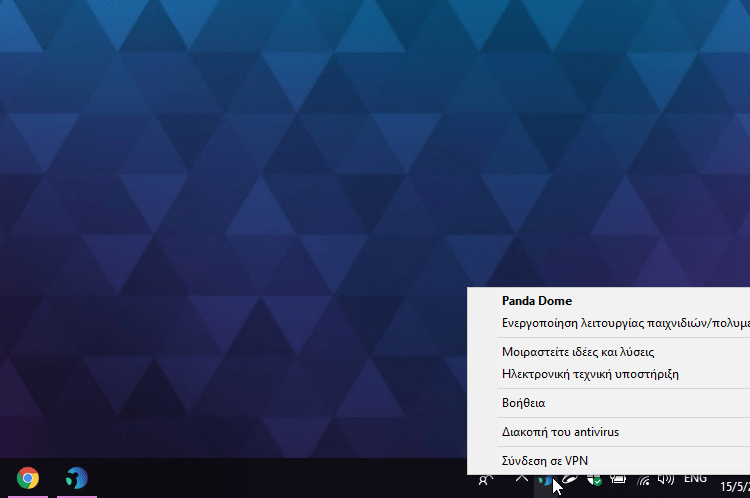Open Google Chrome from the taskbar

tap(28, 478)
